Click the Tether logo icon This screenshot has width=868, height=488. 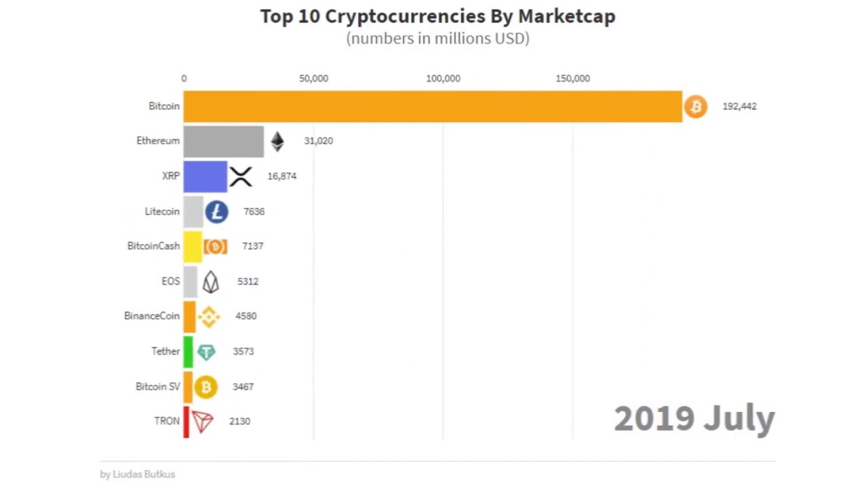206,352
